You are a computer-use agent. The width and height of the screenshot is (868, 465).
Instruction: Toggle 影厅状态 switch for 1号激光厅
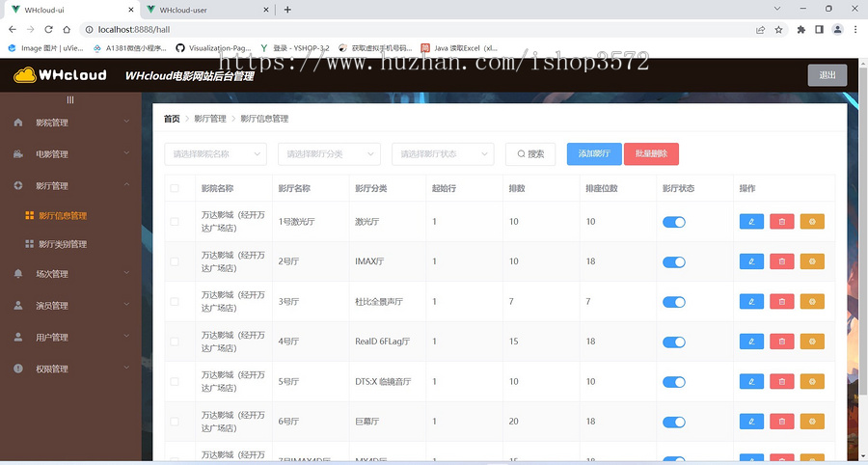pos(674,222)
